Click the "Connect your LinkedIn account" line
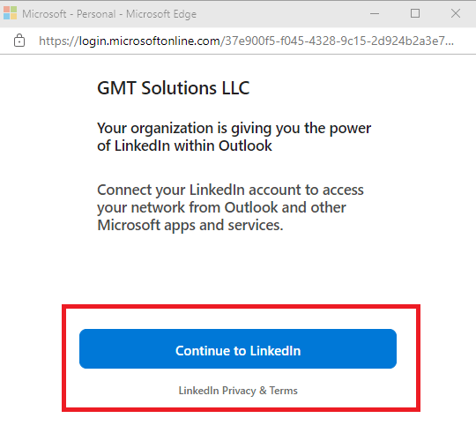 [x=230, y=190]
